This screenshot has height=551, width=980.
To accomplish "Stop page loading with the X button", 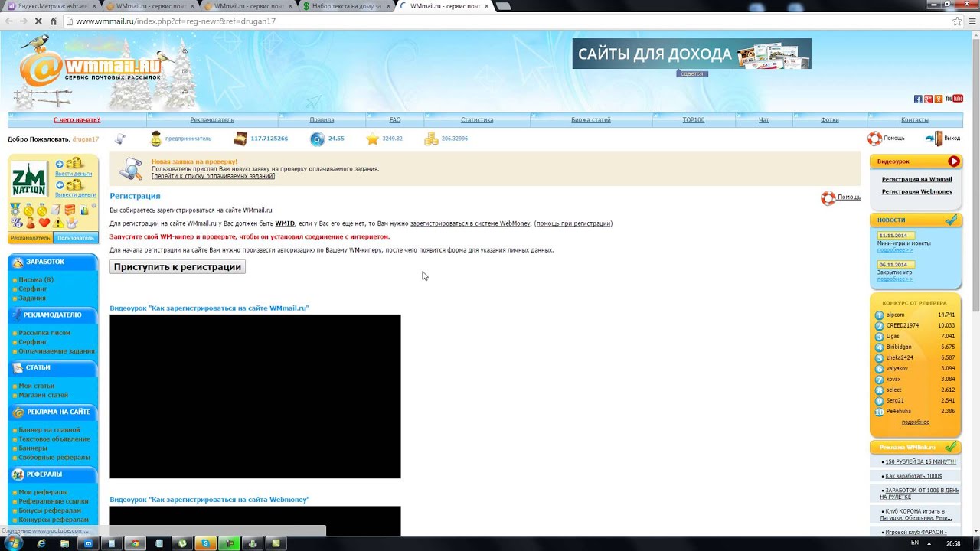I will pyautogui.click(x=38, y=21).
